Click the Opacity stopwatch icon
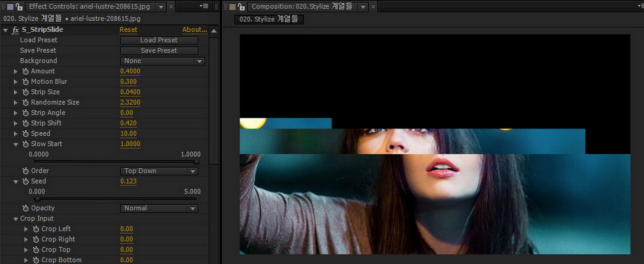 tap(26, 208)
